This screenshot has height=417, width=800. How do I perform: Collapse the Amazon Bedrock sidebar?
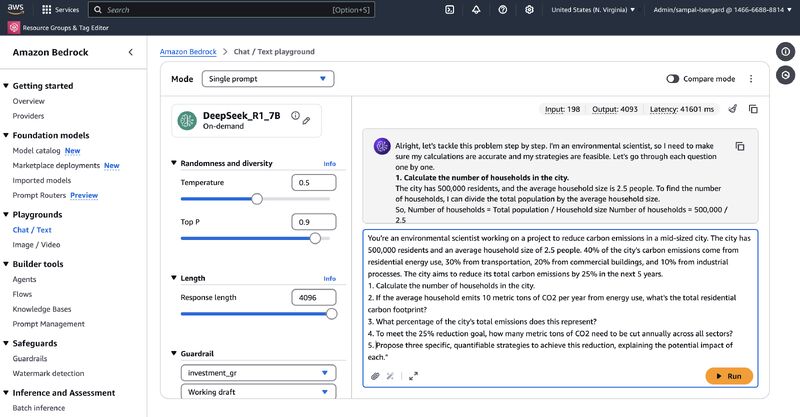131,52
